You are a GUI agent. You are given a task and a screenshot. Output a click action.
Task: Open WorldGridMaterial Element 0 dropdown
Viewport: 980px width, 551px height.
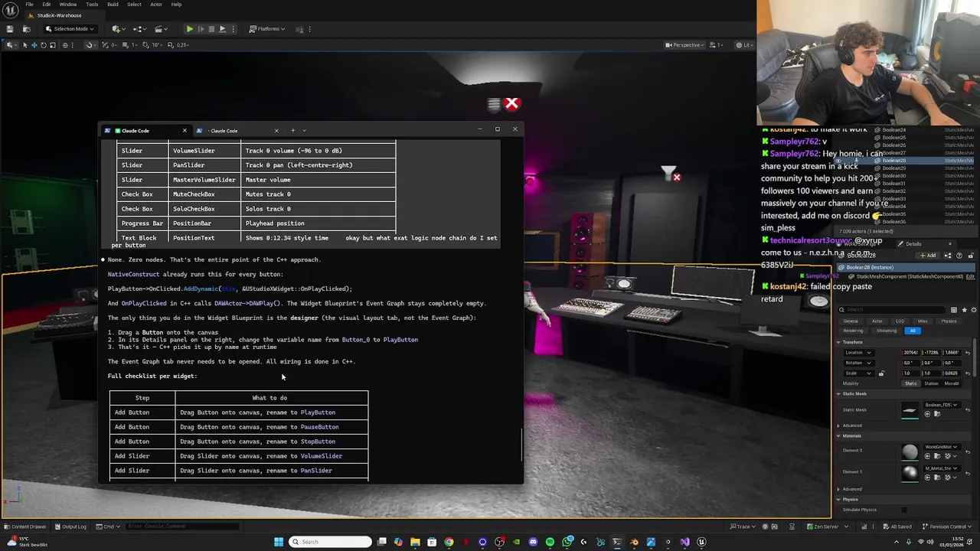tap(941, 447)
